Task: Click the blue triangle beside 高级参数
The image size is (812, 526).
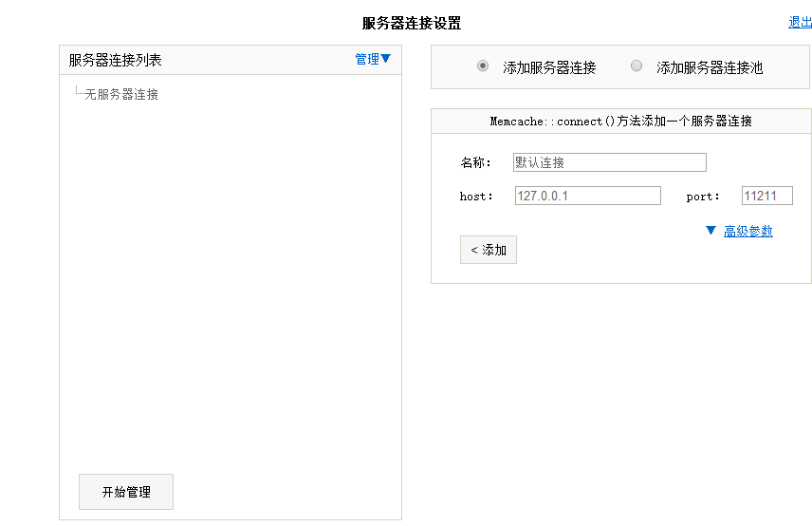Action: click(710, 231)
